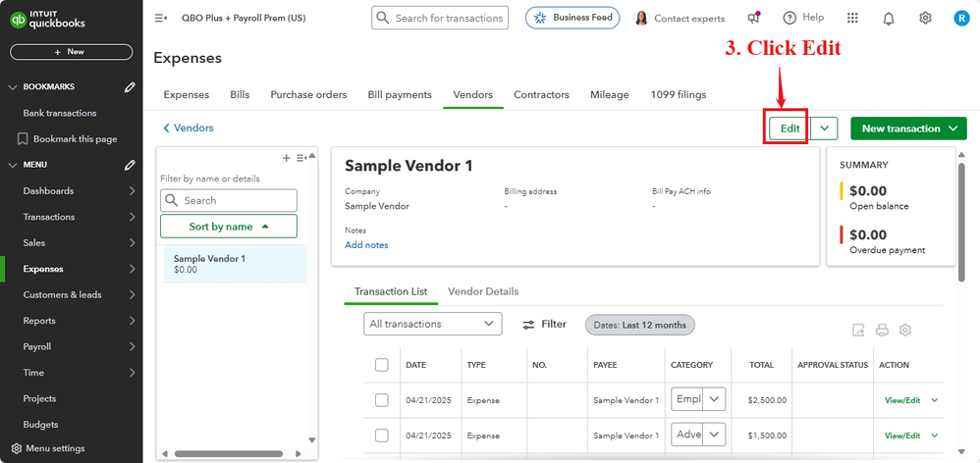Open the user profile avatar R

coord(960,18)
